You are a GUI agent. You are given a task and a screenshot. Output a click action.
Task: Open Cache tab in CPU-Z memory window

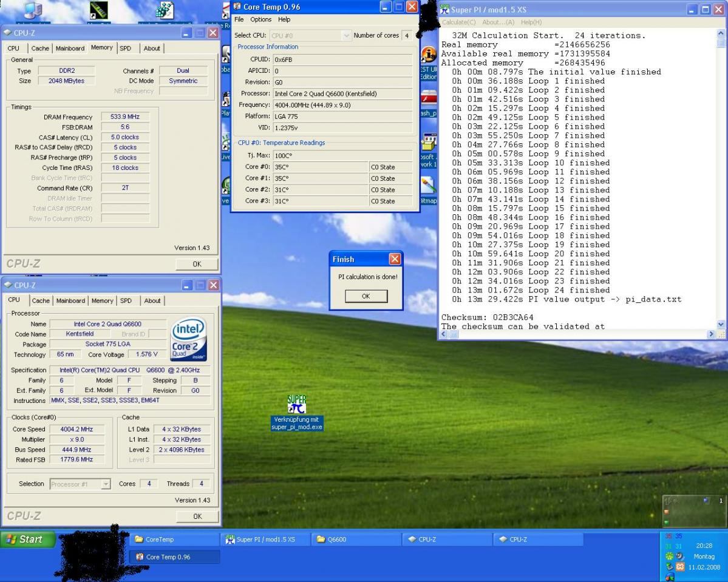pos(40,49)
